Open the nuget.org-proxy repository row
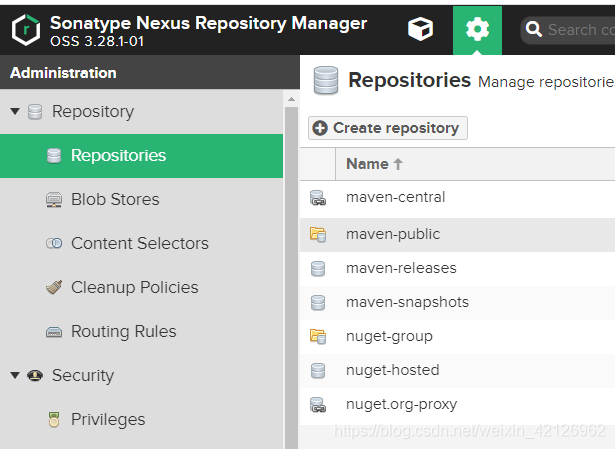The height and width of the screenshot is (449, 615). [x=457, y=405]
